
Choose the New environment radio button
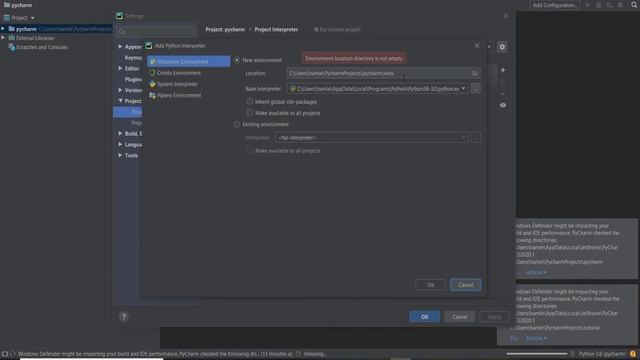coord(237,60)
